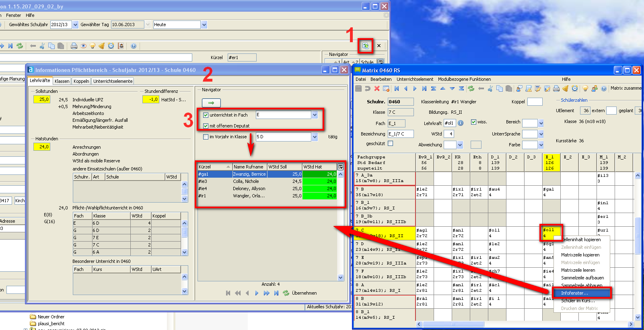Click the Matrix vertical scrollbar thumb
This screenshot has height=330, width=644.
point(638,236)
